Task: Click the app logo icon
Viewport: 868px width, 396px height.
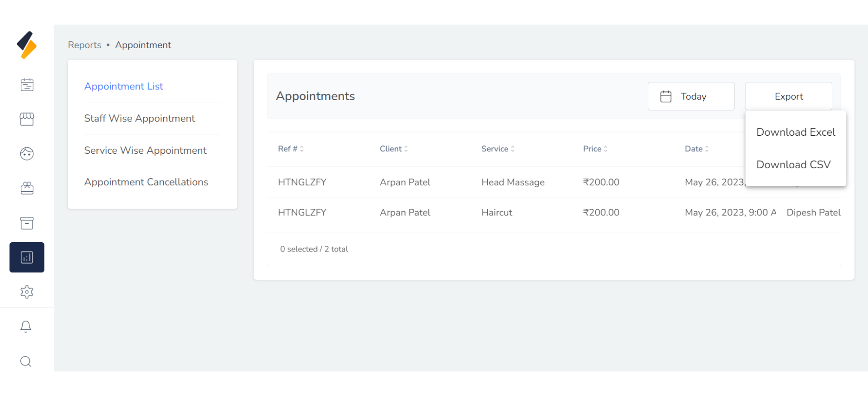Action: click(27, 45)
